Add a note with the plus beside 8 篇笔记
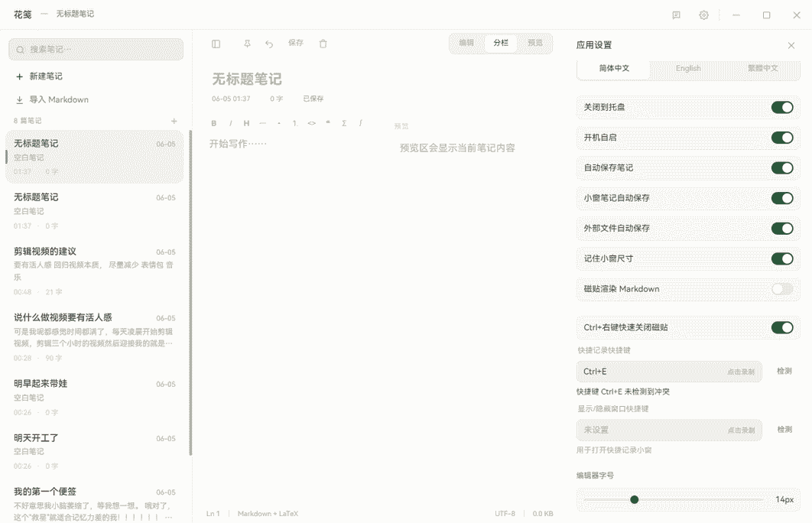 [x=174, y=121]
